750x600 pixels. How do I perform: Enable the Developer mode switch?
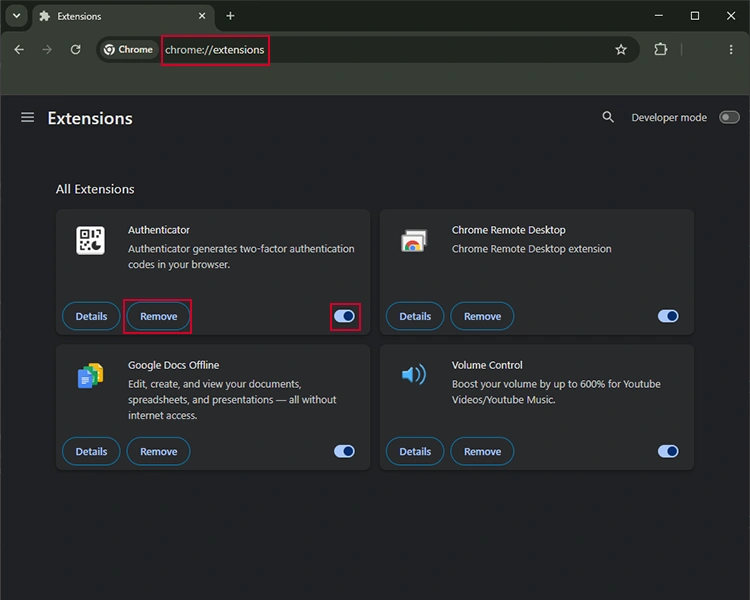(x=729, y=117)
